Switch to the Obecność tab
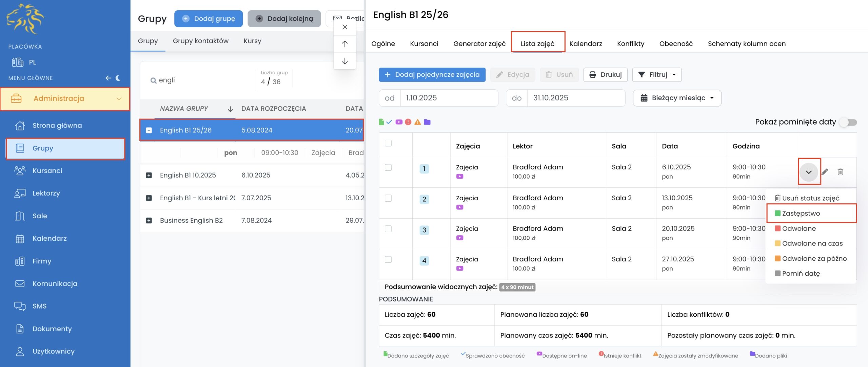 click(676, 44)
